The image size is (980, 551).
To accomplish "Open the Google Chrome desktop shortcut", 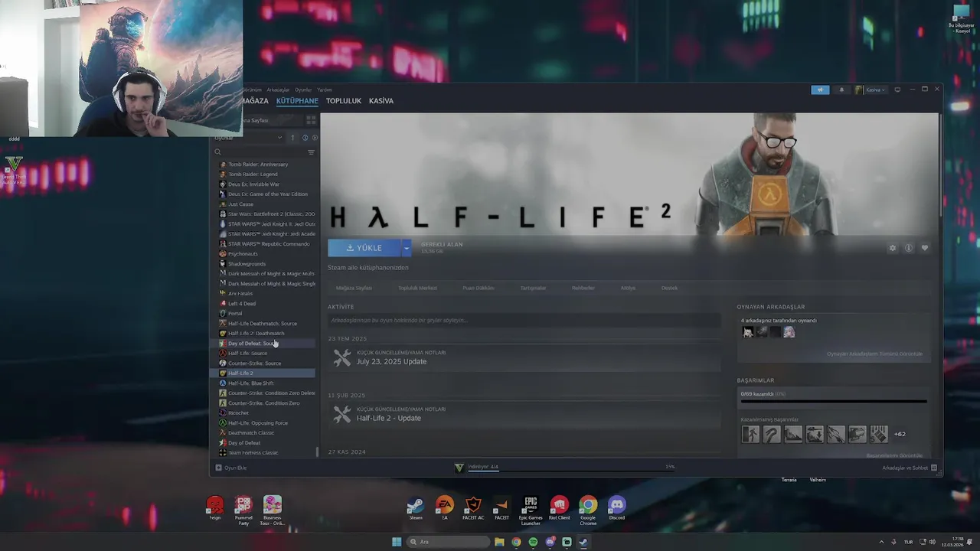I will [x=588, y=510].
